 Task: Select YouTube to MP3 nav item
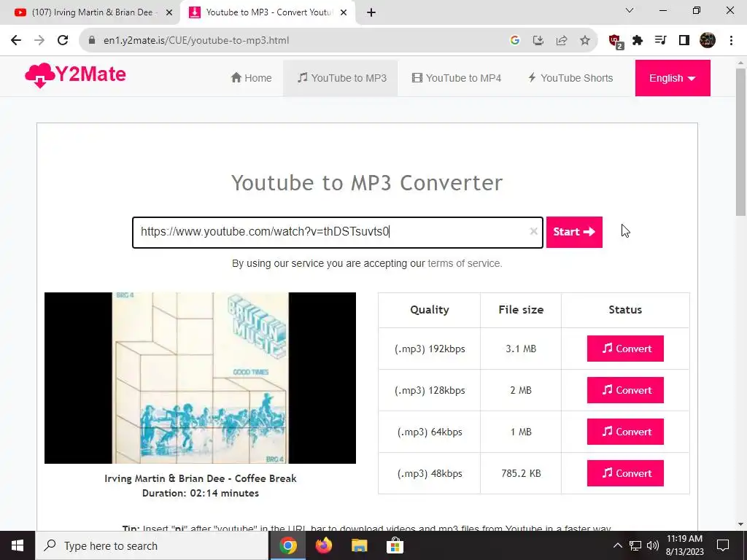(x=341, y=78)
